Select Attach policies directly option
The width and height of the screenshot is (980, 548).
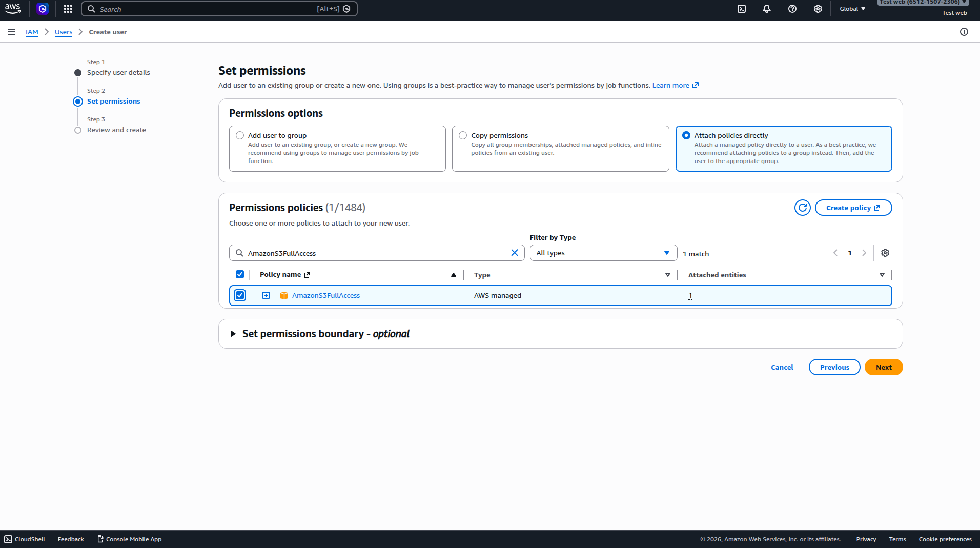coord(686,135)
